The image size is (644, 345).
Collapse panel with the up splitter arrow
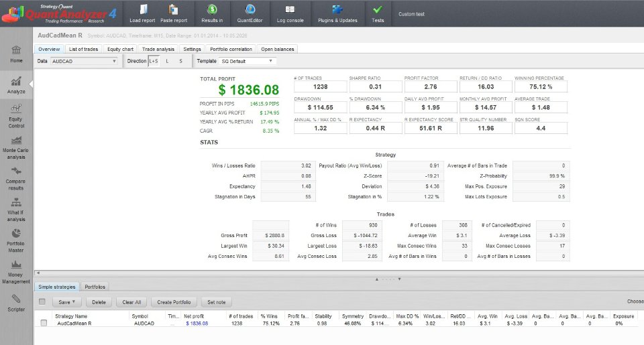point(376,279)
